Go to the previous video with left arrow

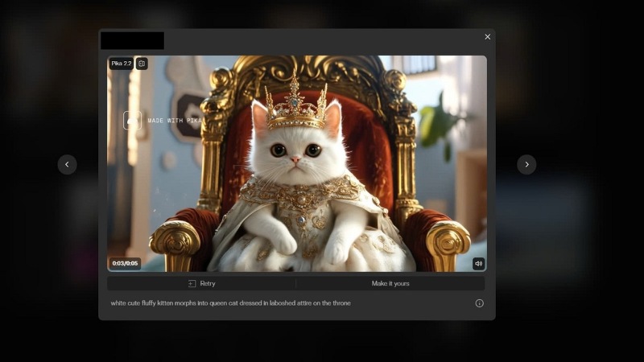coord(67,164)
